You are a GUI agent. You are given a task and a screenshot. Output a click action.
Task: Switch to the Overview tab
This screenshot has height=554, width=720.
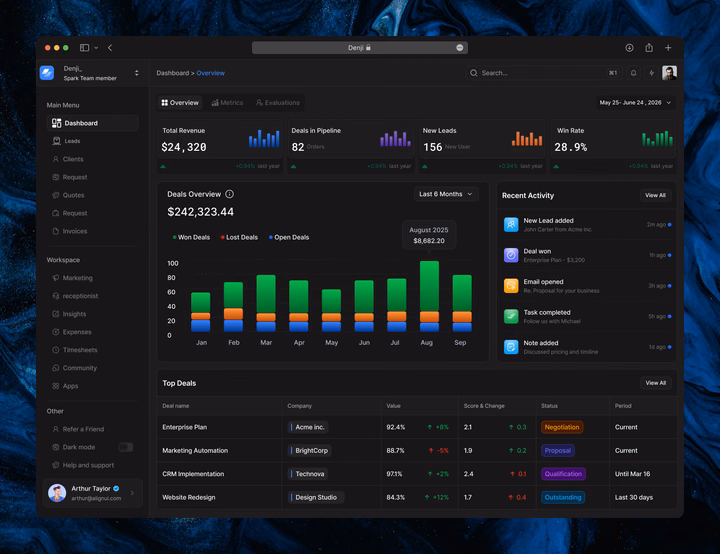[x=180, y=102]
